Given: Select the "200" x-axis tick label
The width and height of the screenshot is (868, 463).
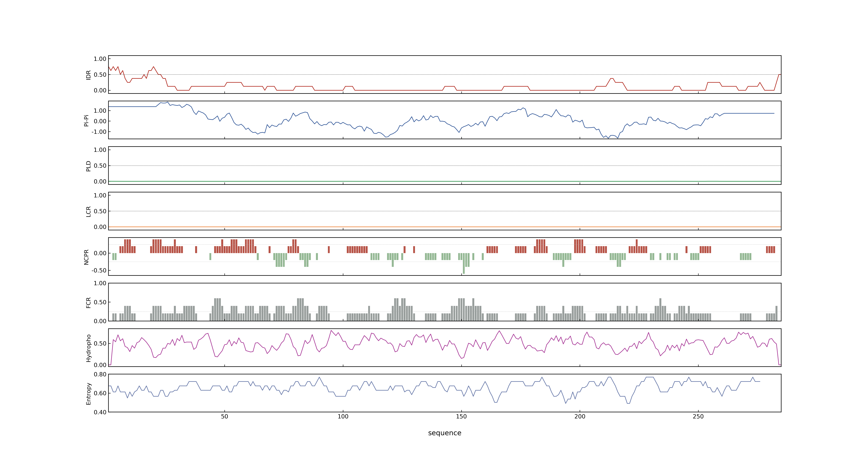Looking at the screenshot, I should (x=580, y=416).
